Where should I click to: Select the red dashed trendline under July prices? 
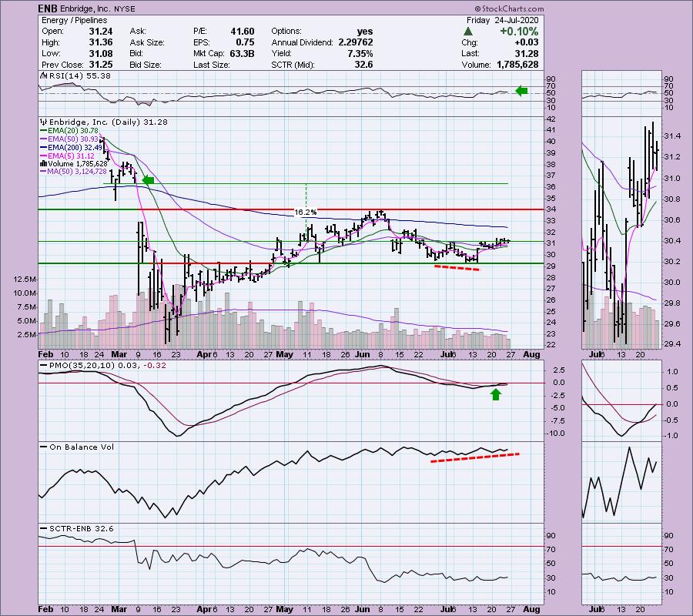tap(457, 268)
